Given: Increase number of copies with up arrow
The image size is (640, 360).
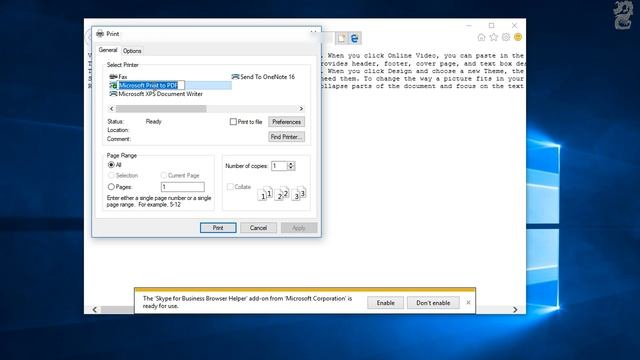Looking at the screenshot, I should 291,164.
